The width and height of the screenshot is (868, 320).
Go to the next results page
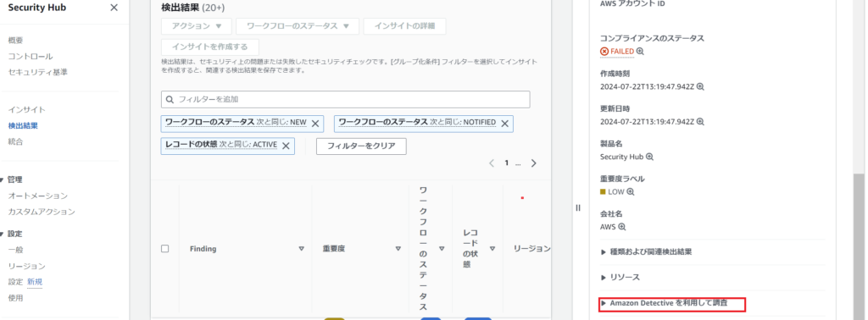pyautogui.click(x=534, y=163)
